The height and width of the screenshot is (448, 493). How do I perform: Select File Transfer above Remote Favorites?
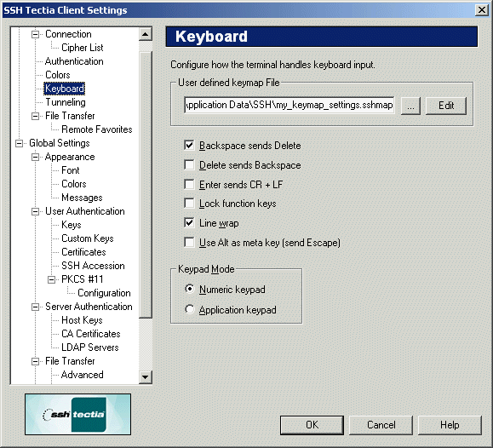pyautogui.click(x=70, y=116)
